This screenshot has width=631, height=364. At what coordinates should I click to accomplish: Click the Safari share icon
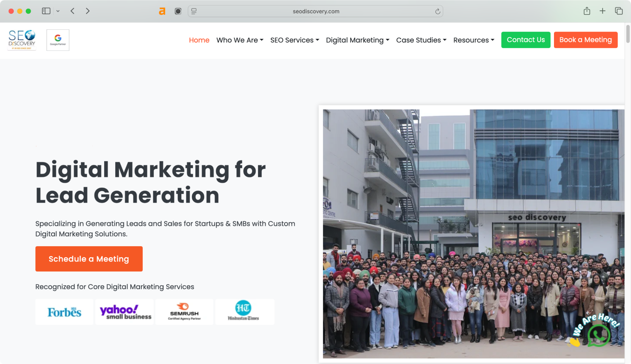[x=587, y=11]
